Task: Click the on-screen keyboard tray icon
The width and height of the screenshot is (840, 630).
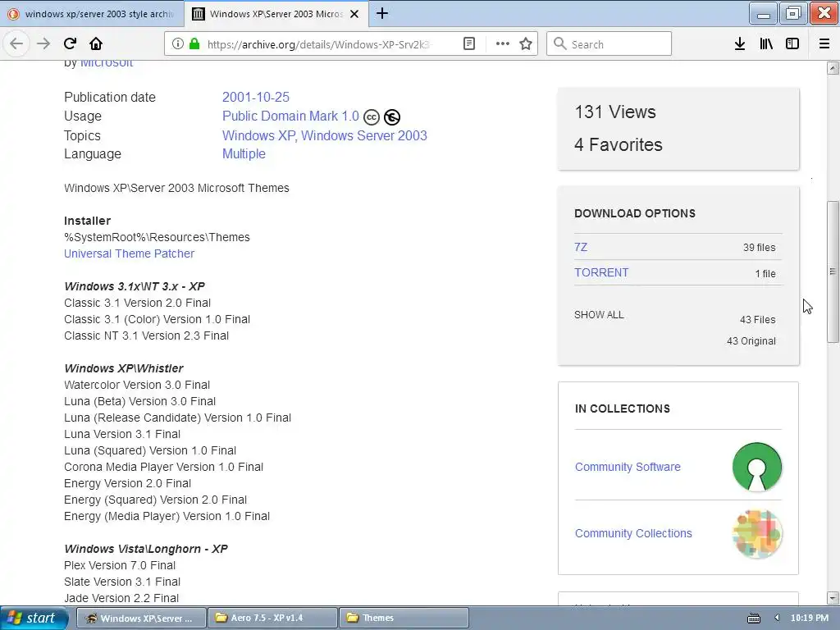Action: (x=754, y=619)
